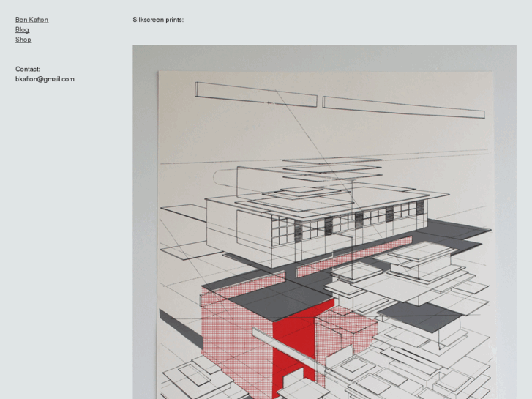The height and width of the screenshot is (399, 532).
Task: Open the Ben Kafton home link
Action: [32, 20]
